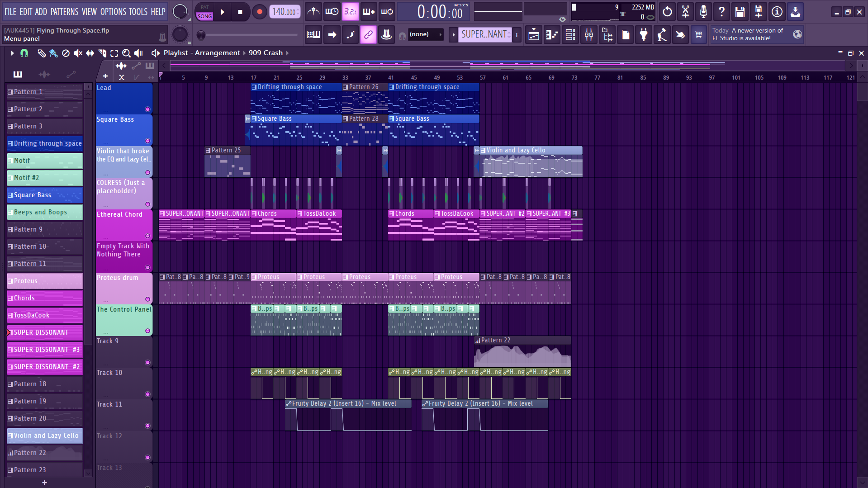Select the Violin and Lazy Cello pattern
Screen dimensions: 868x488
(x=45, y=436)
